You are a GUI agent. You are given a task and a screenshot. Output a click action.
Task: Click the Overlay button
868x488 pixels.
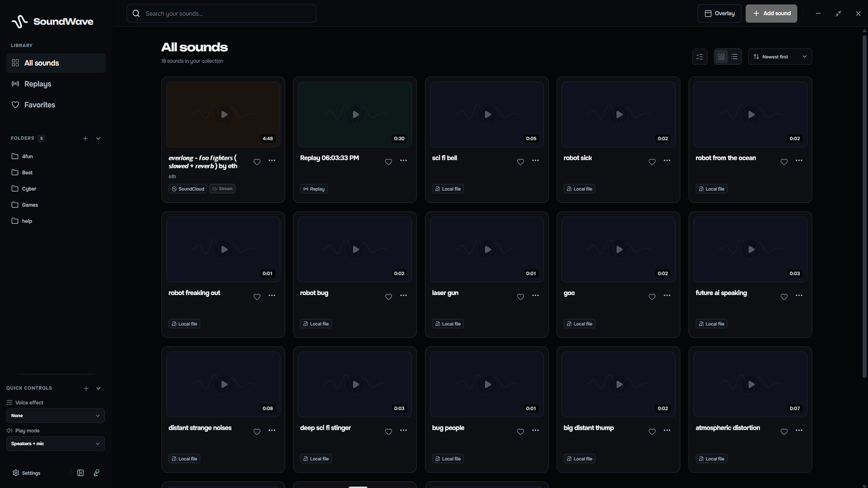(719, 14)
